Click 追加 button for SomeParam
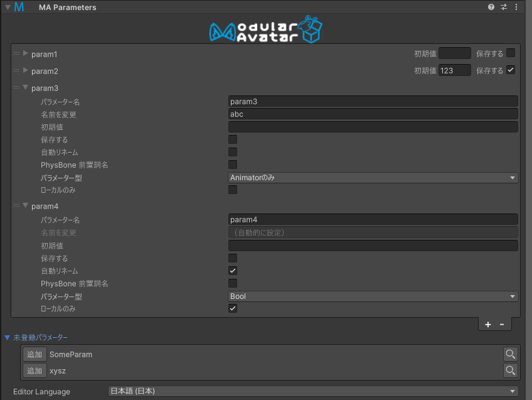 35,354
